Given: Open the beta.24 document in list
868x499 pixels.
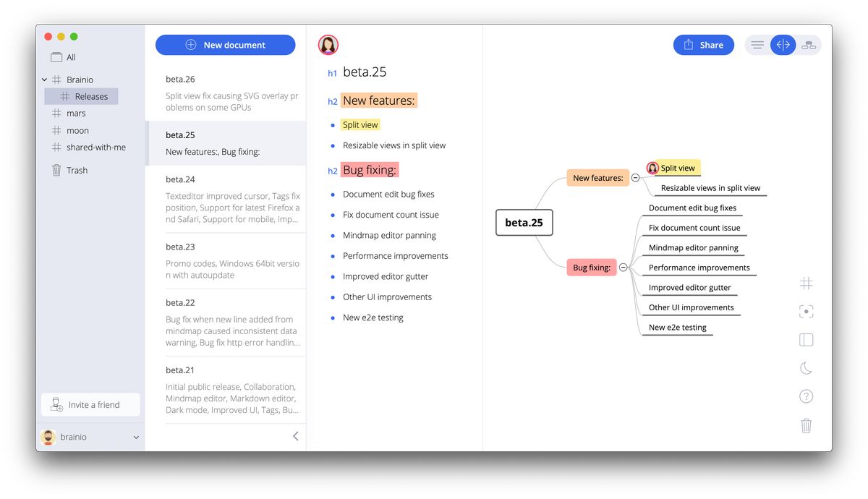Looking at the screenshot, I should coord(226,199).
